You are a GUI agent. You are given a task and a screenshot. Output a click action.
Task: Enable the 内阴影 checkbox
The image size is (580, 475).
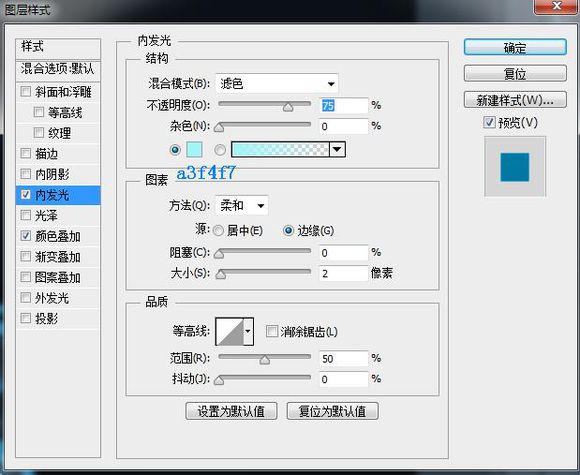26,174
